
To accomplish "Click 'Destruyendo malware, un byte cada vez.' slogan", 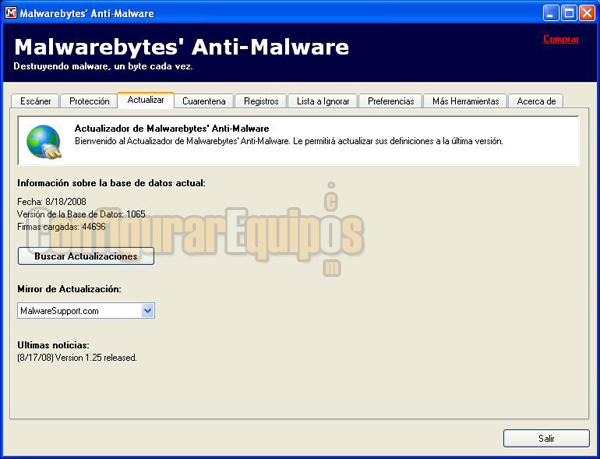I will click(103, 67).
